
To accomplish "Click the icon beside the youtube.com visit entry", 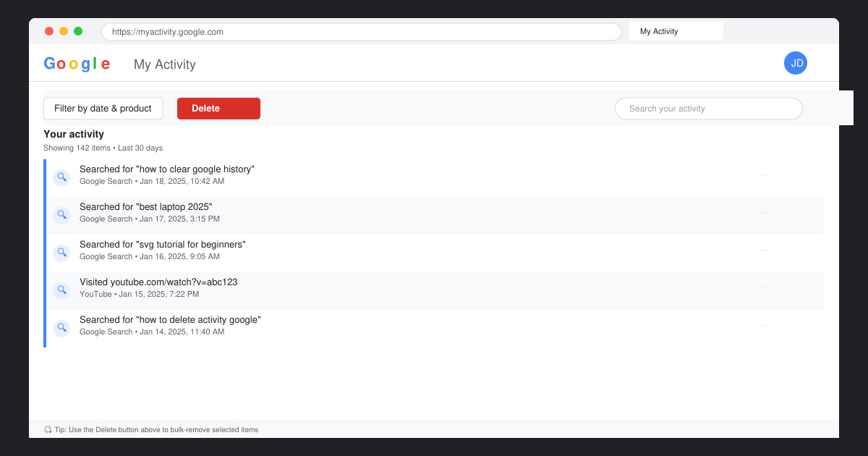I will click(x=62, y=290).
